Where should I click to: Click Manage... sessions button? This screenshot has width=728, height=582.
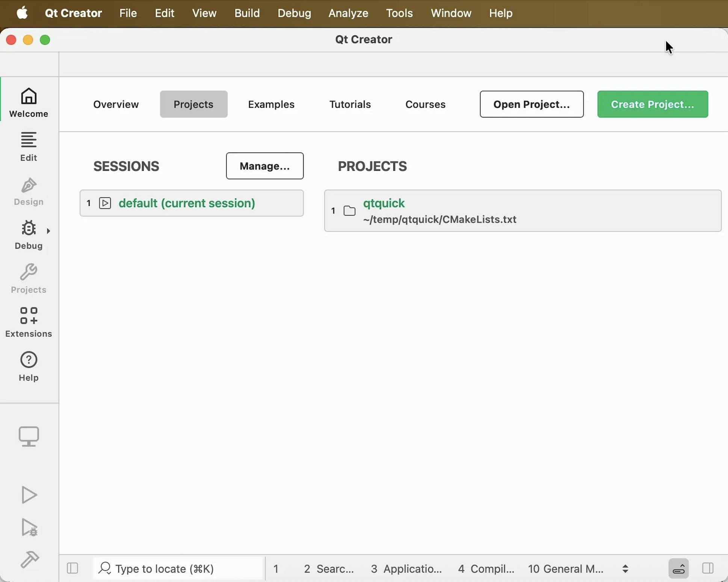coord(265,166)
